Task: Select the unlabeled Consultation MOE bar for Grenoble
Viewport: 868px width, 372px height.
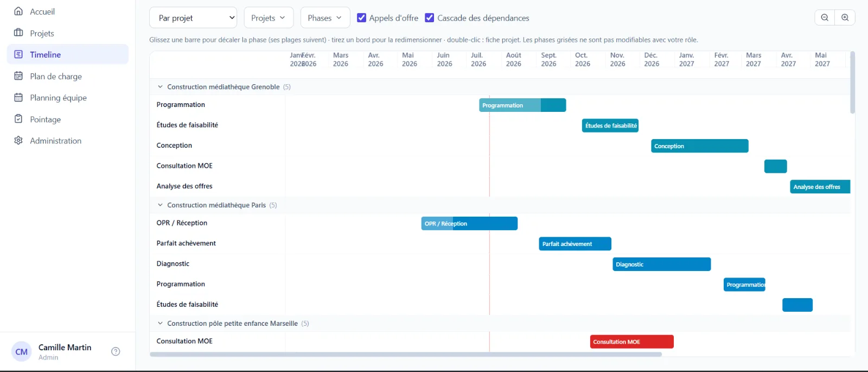Action: click(x=776, y=166)
